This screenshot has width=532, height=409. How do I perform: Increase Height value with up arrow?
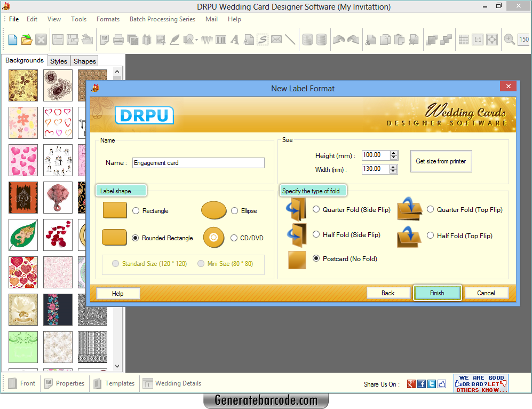tap(394, 153)
